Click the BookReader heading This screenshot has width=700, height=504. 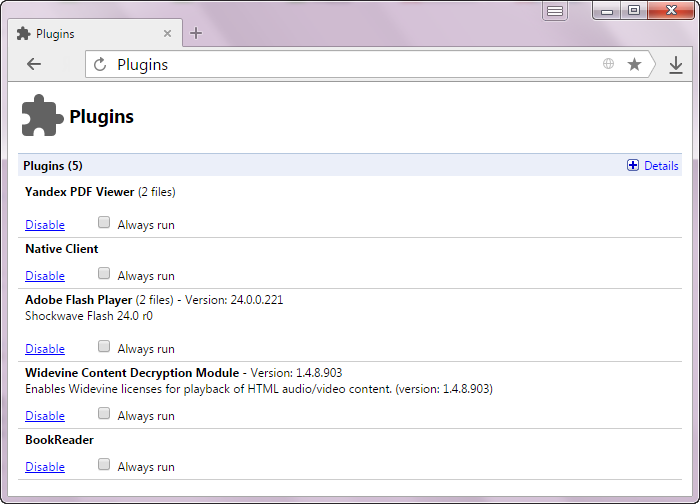[59, 440]
